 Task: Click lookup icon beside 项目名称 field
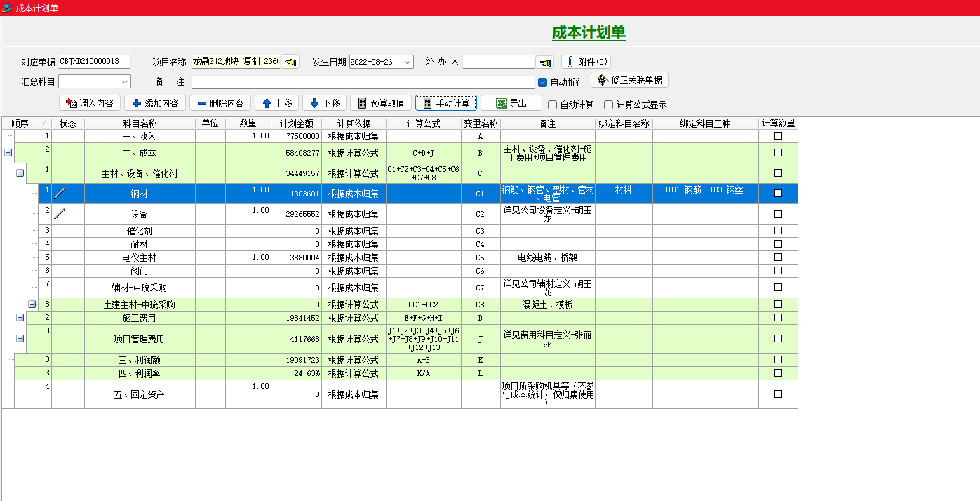point(290,62)
